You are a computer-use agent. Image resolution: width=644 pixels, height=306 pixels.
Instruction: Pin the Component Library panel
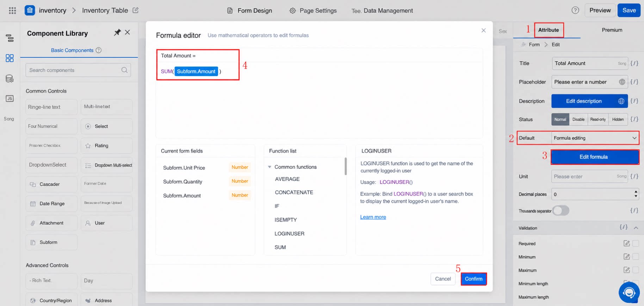point(117,32)
